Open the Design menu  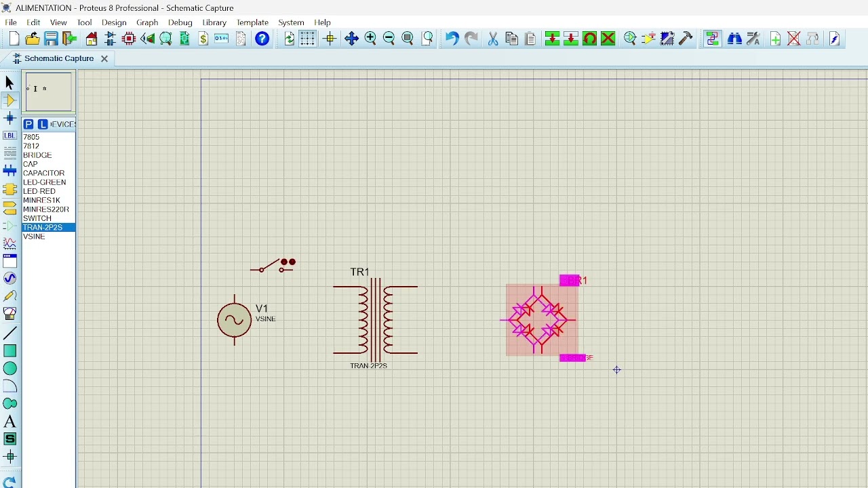(114, 22)
